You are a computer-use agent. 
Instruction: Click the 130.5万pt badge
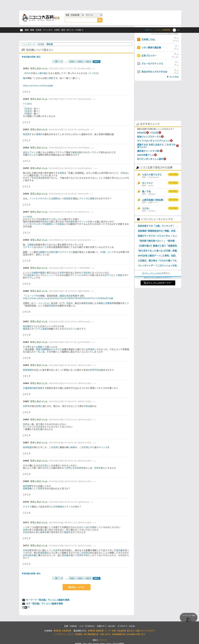(173, 175)
